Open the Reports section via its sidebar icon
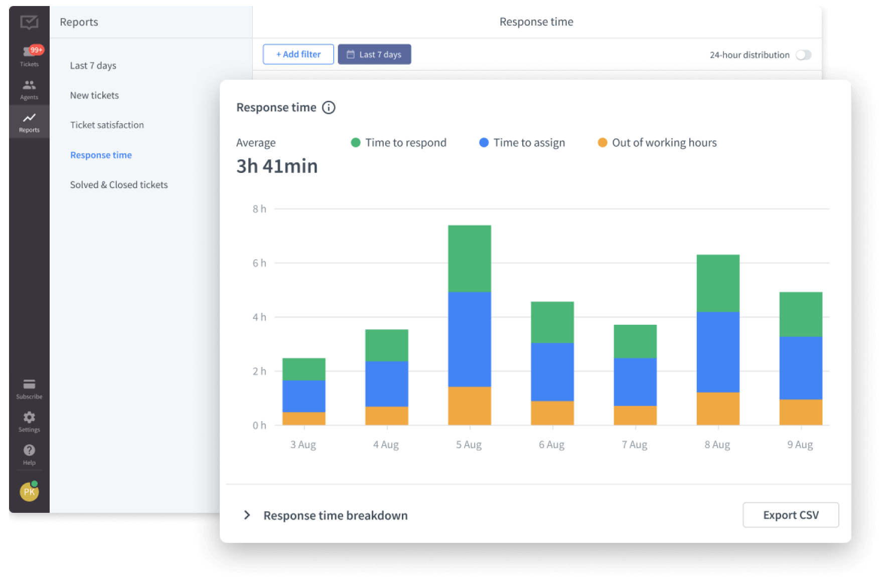This screenshot has height=588, width=891. point(29,120)
